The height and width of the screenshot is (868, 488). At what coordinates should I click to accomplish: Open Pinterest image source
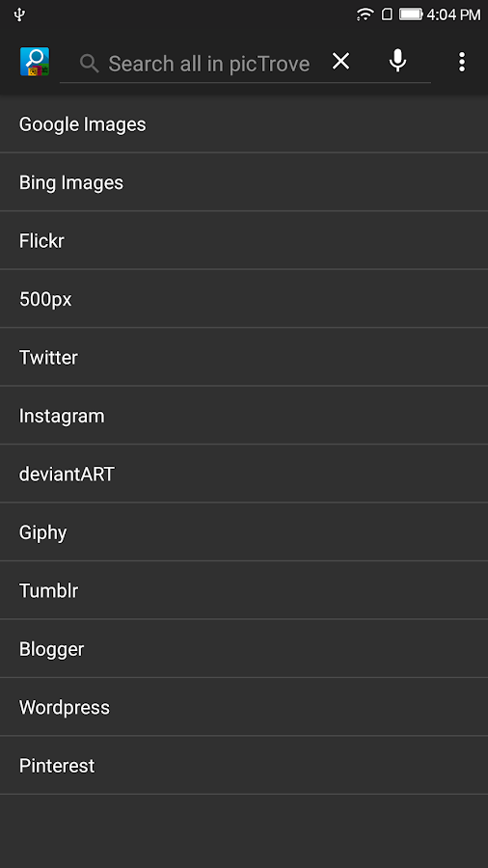[244, 765]
